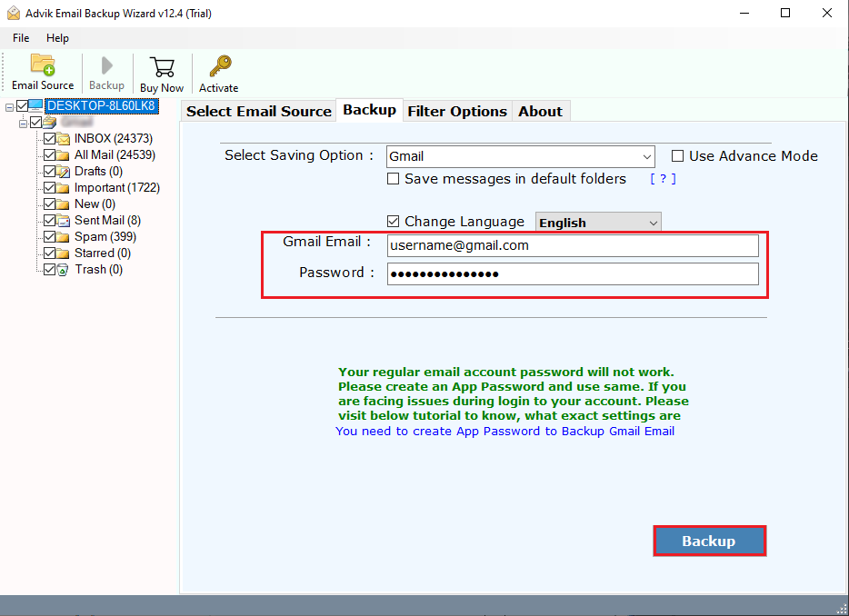
Task: Select the All Mail (24539) label
Action: tap(115, 154)
